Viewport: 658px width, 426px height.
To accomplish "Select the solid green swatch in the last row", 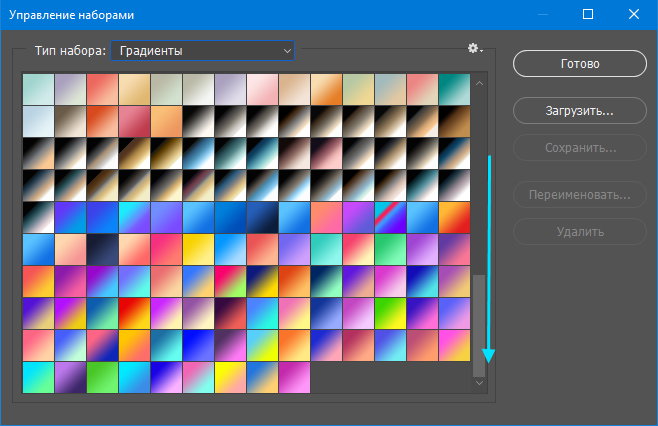I will [102, 377].
